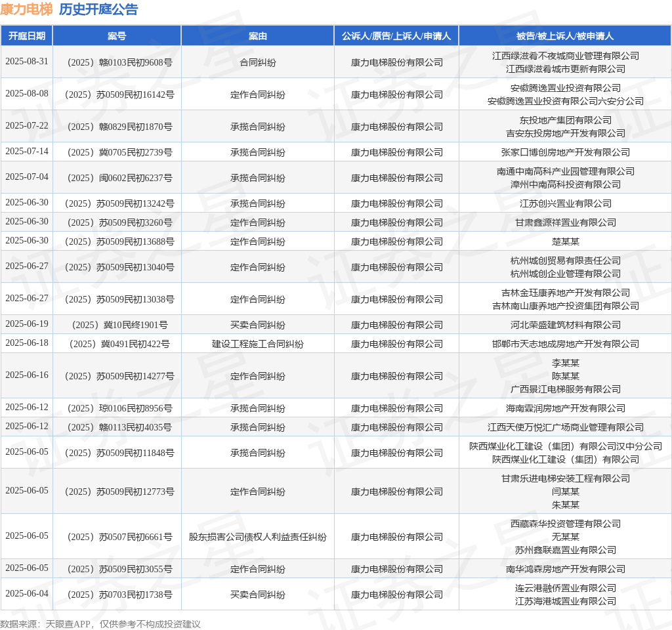Click case number (2025)苏0509民初16142号

119,94
